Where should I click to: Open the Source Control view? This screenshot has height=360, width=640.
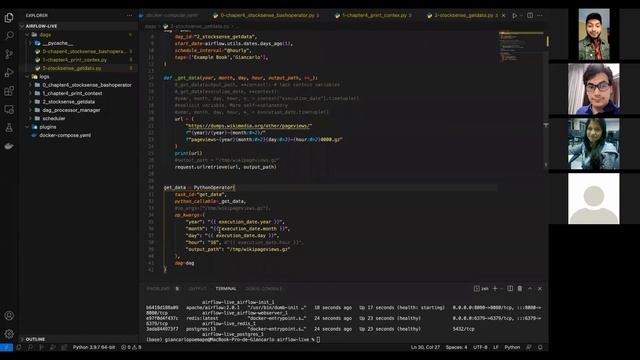pos(9,54)
